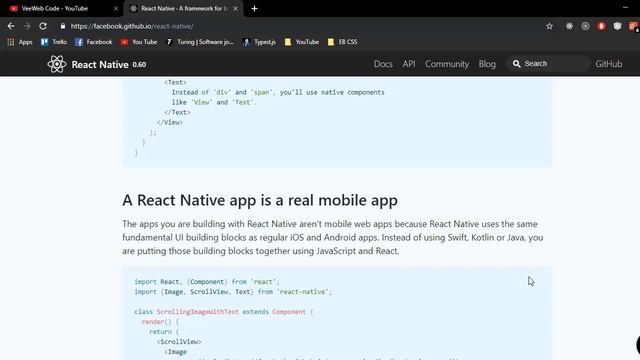Open the Apps grid shortcut
This screenshot has height=360, width=640.
[20, 42]
